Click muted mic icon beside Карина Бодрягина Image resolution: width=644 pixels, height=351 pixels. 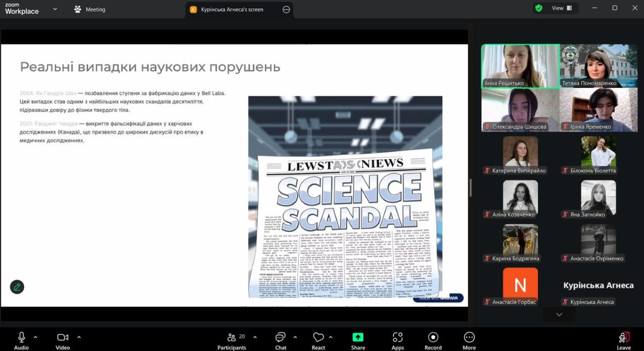coord(487,259)
